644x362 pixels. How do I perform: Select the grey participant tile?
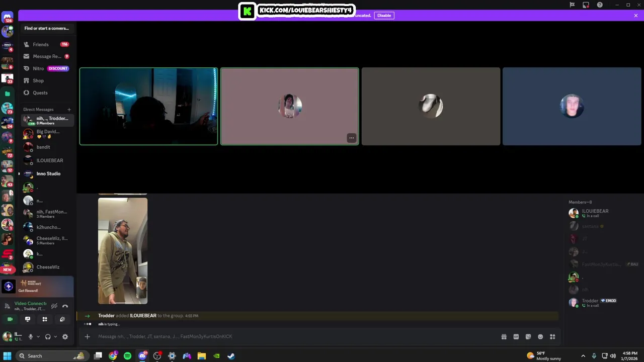431,107
